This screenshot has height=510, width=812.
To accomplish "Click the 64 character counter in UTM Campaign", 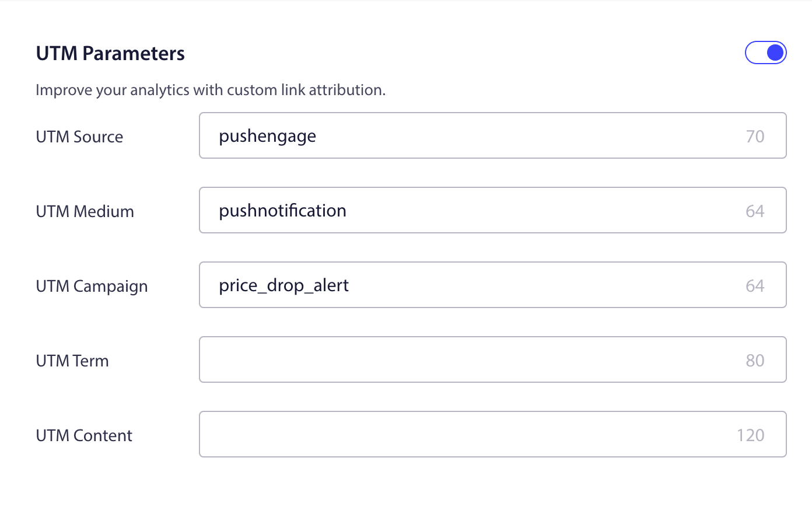I will [x=755, y=285].
